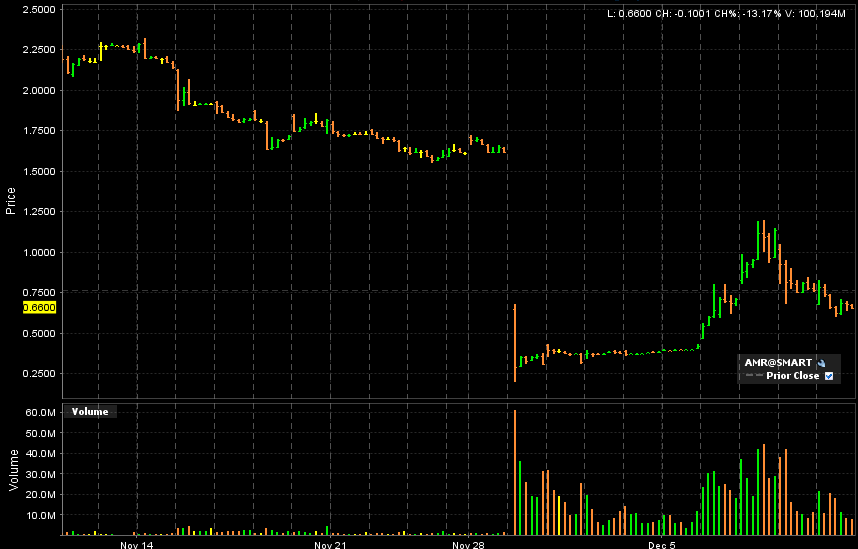Click the 2.5000 price axis label
Viewport: 858px width, 549px height.
point(39,10)
